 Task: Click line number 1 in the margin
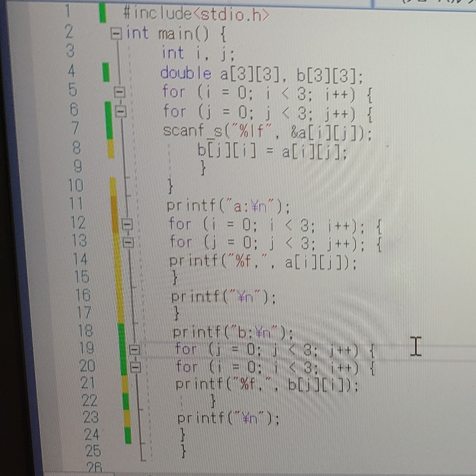pyautogui.click(x=68, y=11)
